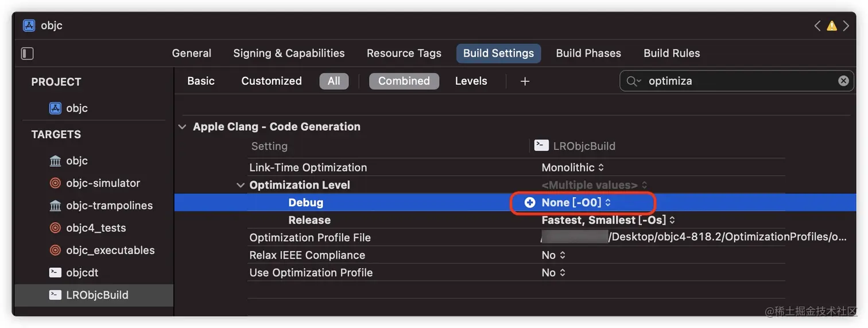This screenshot has height=328, width=868.
Task: Collapse the Optimization Level row
Action: 240,185
